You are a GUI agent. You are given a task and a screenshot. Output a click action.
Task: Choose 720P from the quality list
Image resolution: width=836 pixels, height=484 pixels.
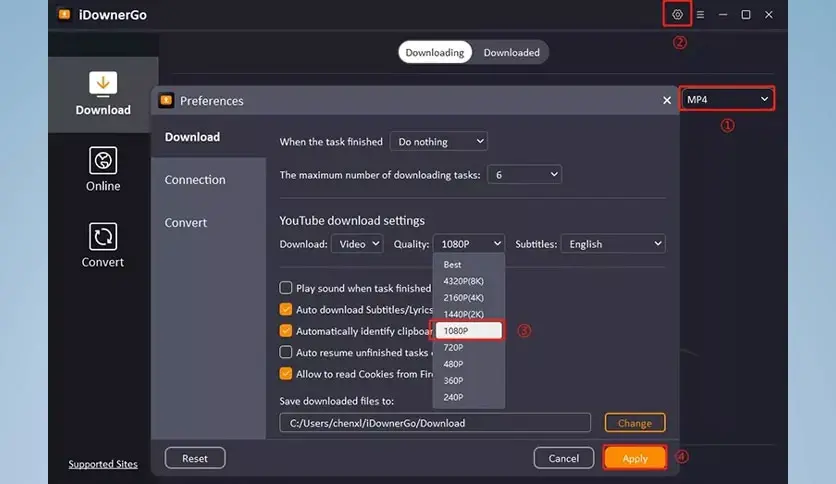point(453,347)
